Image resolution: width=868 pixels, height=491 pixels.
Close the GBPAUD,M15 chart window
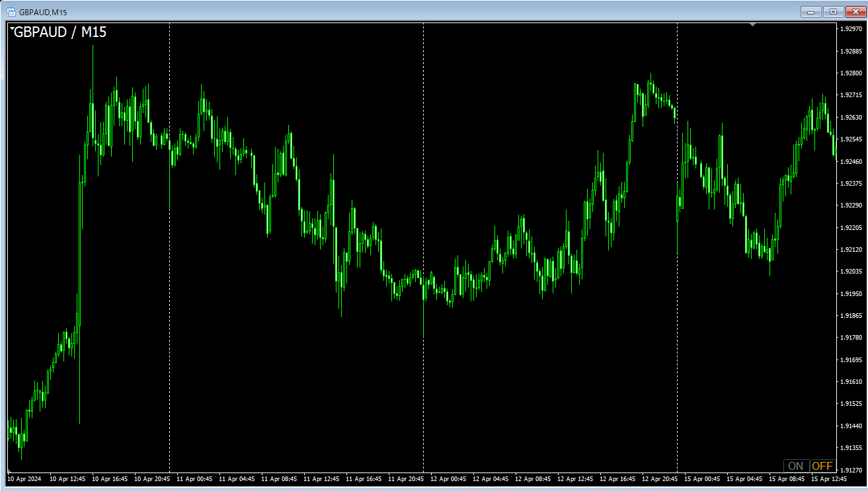[x=854, y=11]
